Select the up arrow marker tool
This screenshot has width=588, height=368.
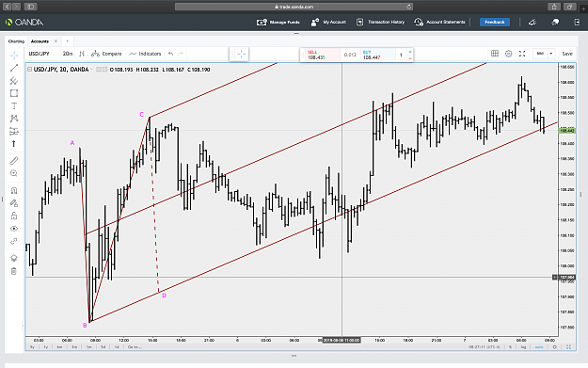14,144
